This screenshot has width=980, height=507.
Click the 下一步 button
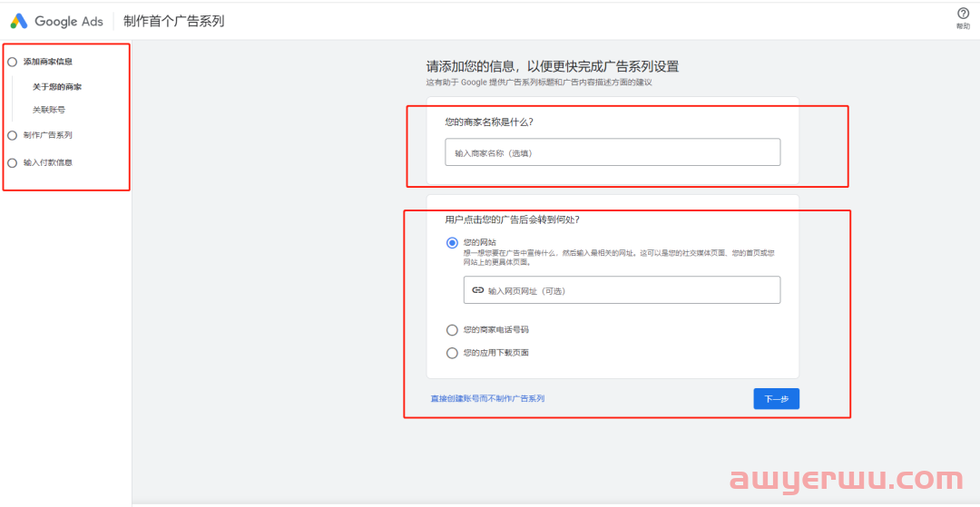[776, 399]
